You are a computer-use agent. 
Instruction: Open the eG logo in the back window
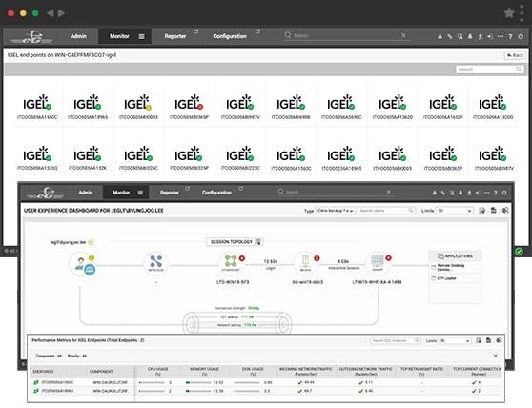[31, 36]
